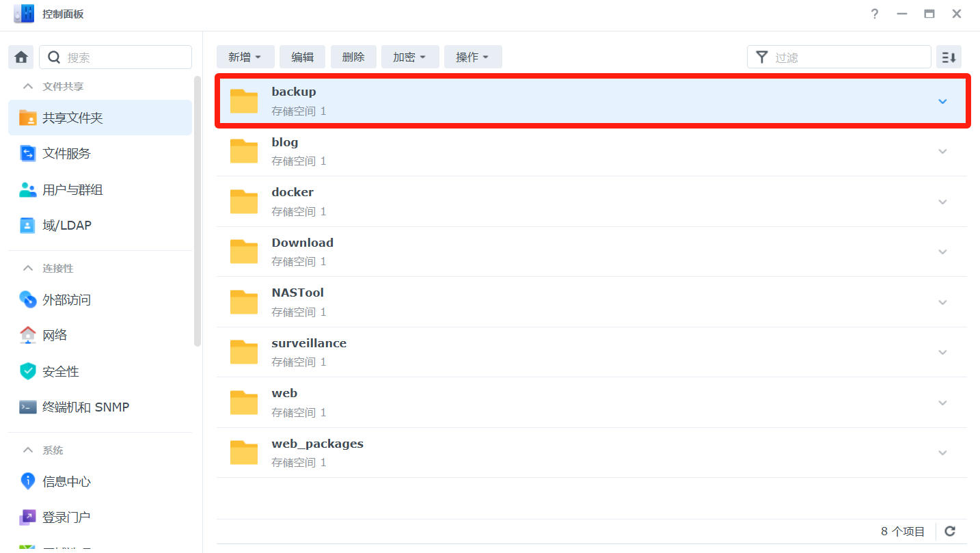
Task: Open 终端机和 SNMP settings
Action: pos(85,407)
